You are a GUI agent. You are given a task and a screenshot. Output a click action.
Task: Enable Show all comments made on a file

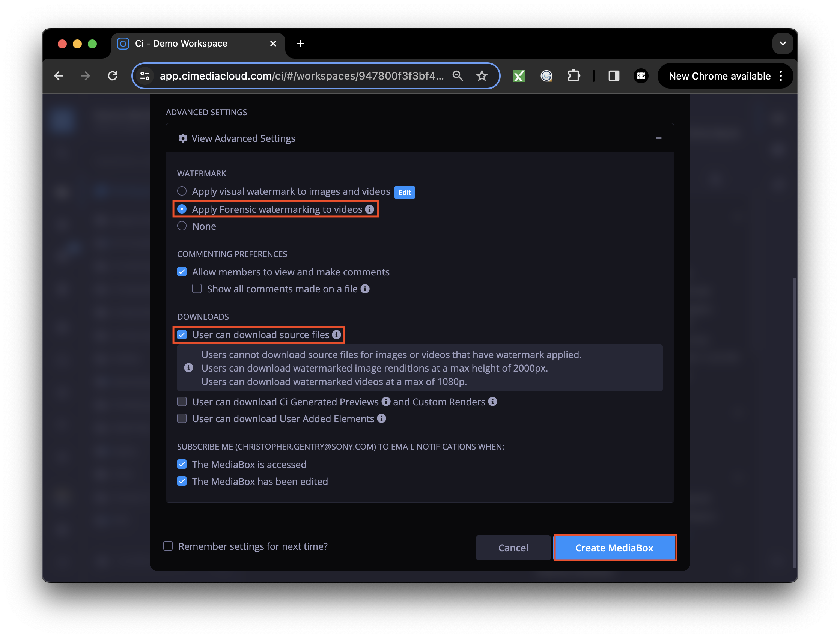197,289
